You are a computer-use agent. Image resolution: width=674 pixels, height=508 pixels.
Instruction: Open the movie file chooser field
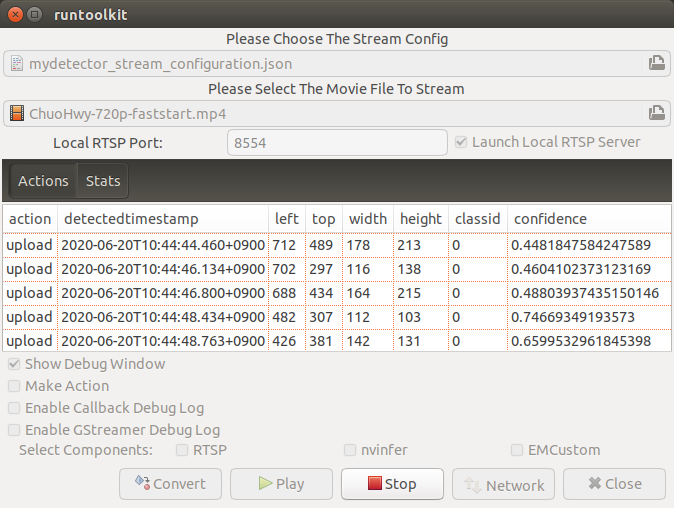337,113
